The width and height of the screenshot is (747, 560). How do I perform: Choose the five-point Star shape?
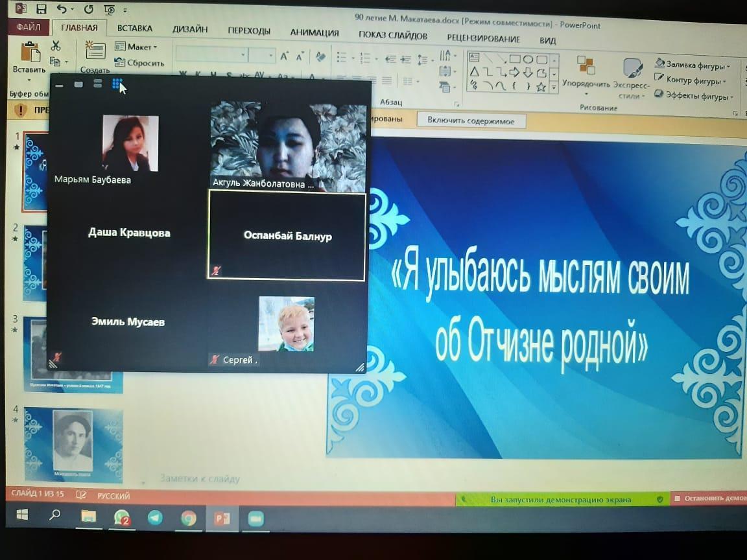tap(541, 87)
